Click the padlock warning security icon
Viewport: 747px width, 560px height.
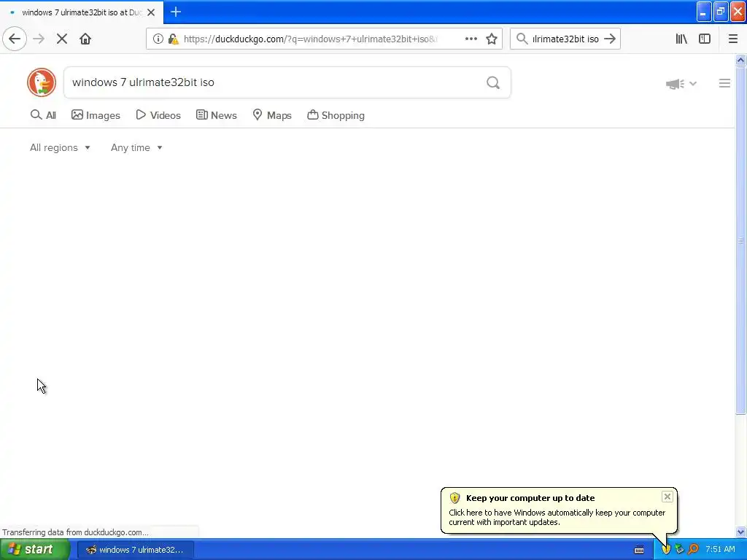coord(174,39)
